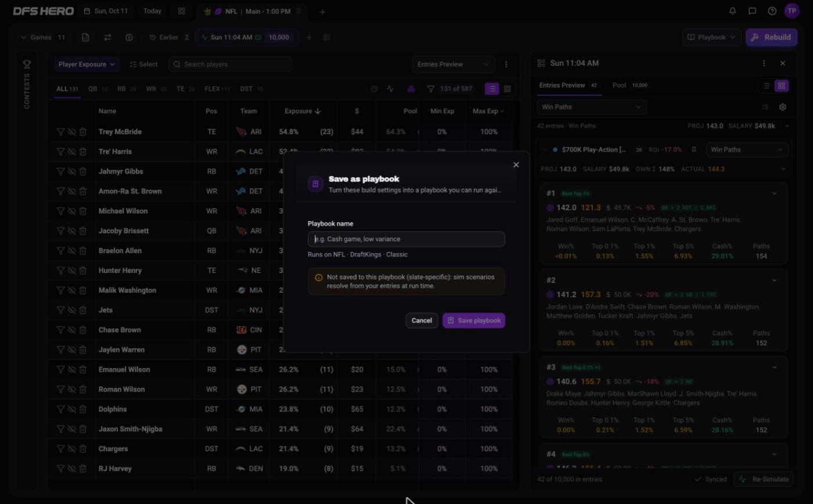Click the trash icon for Jahmyr Gibbs
813x504 pixels.
83,171
